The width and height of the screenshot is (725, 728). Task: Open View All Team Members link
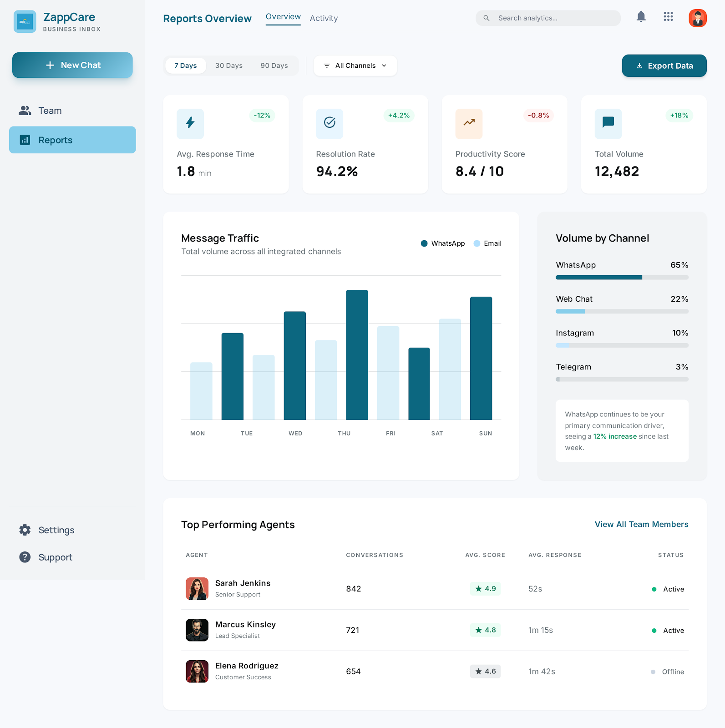coord(641,524)
